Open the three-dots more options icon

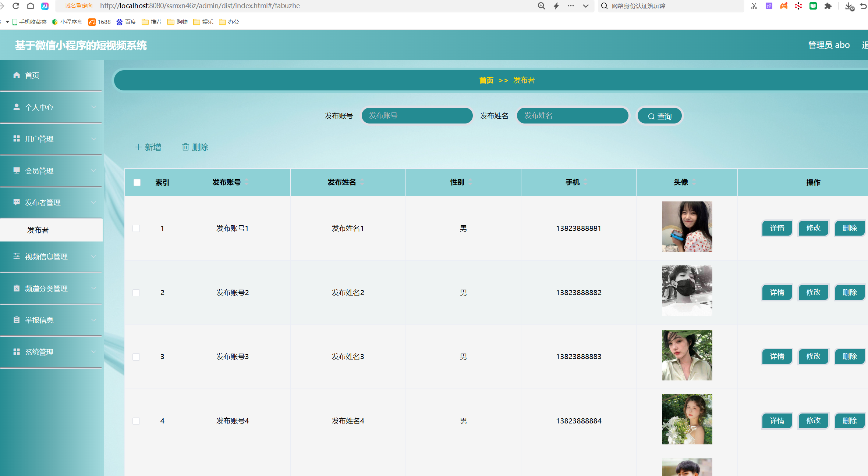[x=571, y=6]
